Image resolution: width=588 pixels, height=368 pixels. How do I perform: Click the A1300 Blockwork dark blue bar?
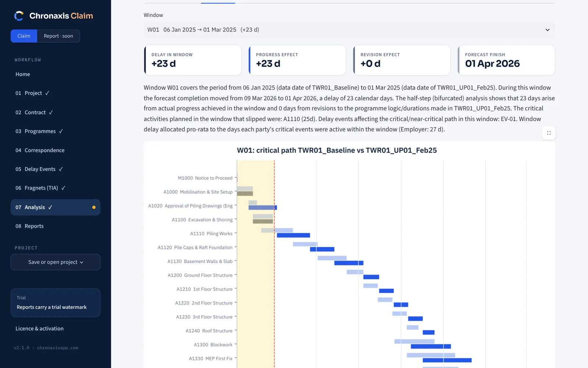pyautogui.click(x=431, y=346)
